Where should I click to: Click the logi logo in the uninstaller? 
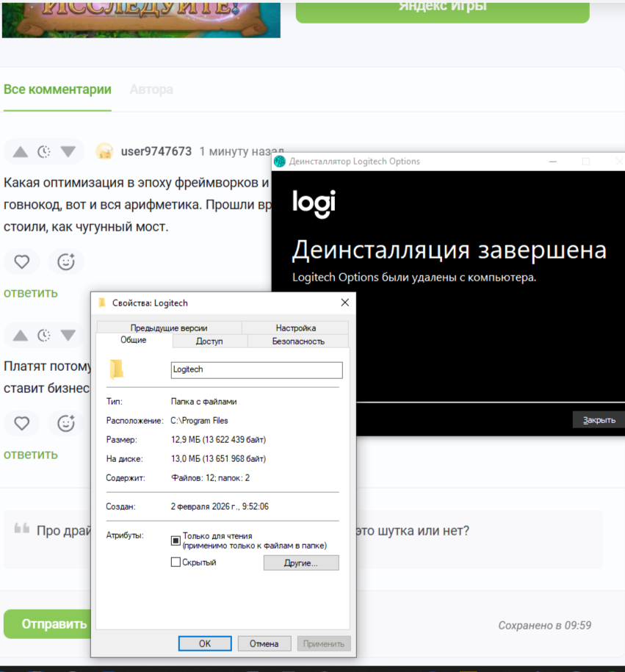(314, 203)
